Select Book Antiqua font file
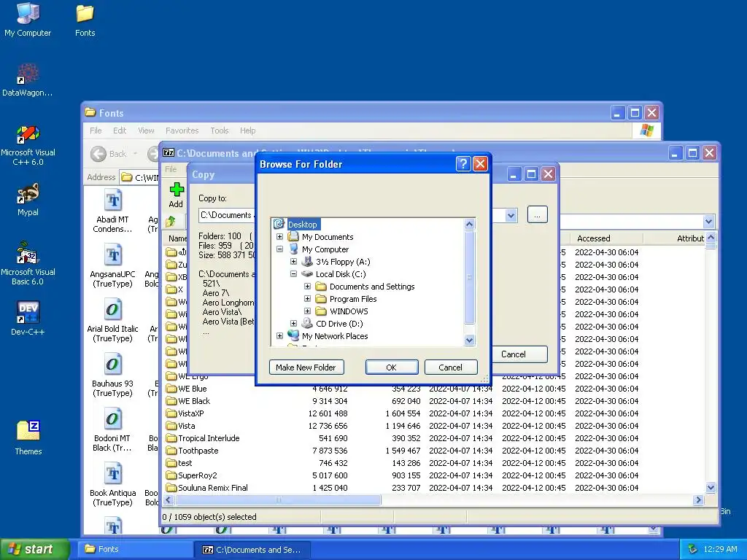 pyautogui.click(x=112, y=484)
